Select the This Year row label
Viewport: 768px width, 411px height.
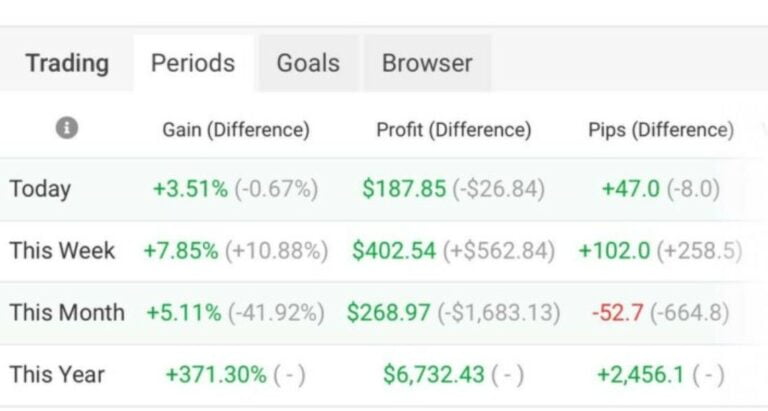pos(57,375)
